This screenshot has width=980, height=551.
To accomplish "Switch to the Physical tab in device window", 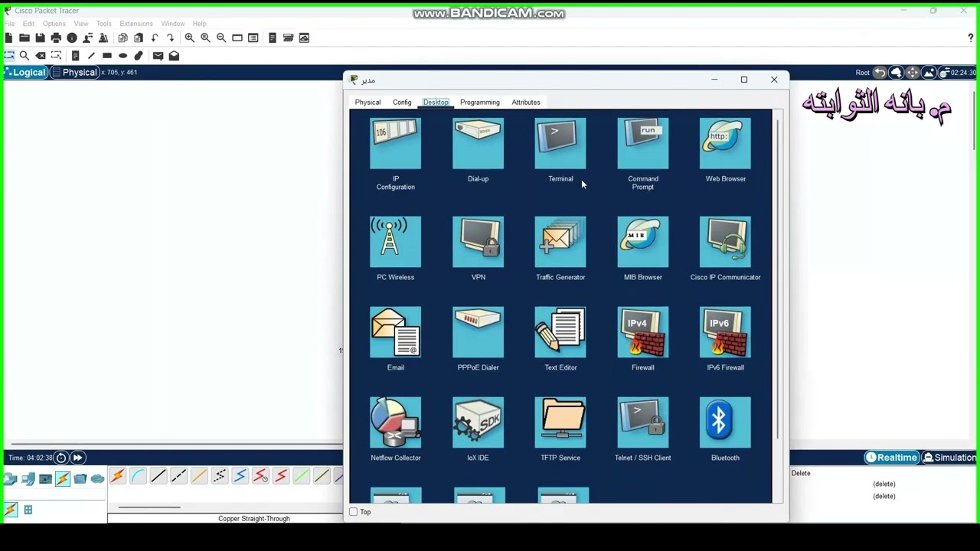I will point(367,102).
